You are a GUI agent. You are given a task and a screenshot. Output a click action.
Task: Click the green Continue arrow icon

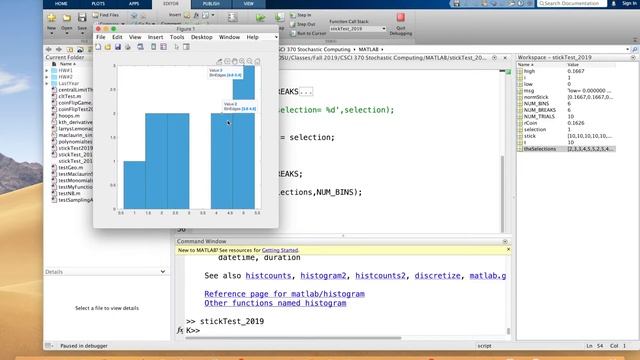(x=260, y=18)
